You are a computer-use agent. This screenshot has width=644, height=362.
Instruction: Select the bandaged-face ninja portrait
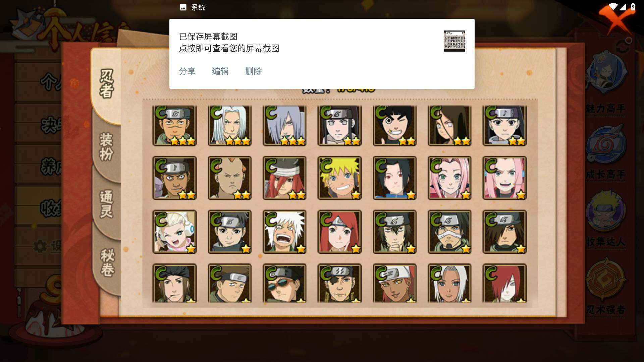(x=449, y=232)
